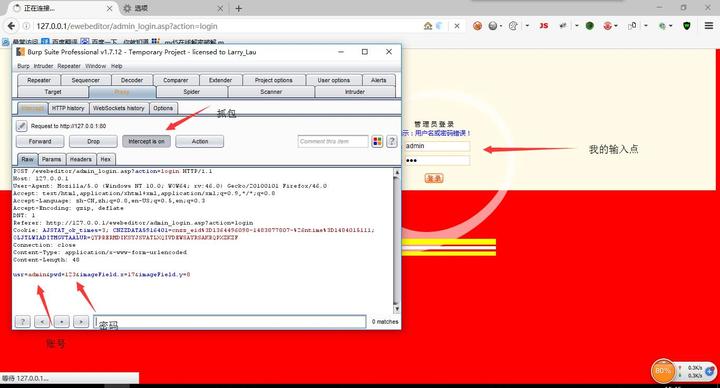The image size is (720, 388).
Task: Open the Intruder menu in Burp
Action: (x=43, y=66)
